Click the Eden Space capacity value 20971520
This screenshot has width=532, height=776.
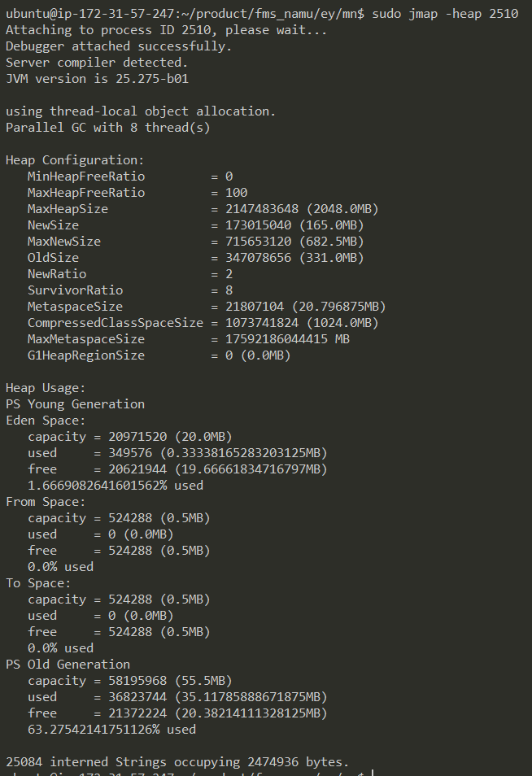click(138, 437)
